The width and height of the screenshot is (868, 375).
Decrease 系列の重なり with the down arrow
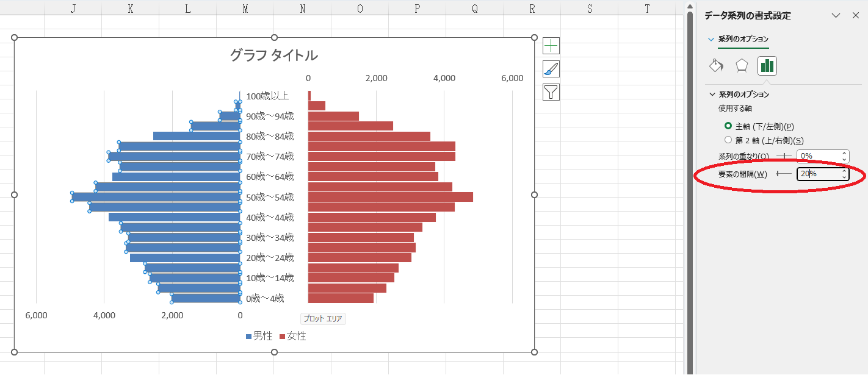[x=844, y=159]
